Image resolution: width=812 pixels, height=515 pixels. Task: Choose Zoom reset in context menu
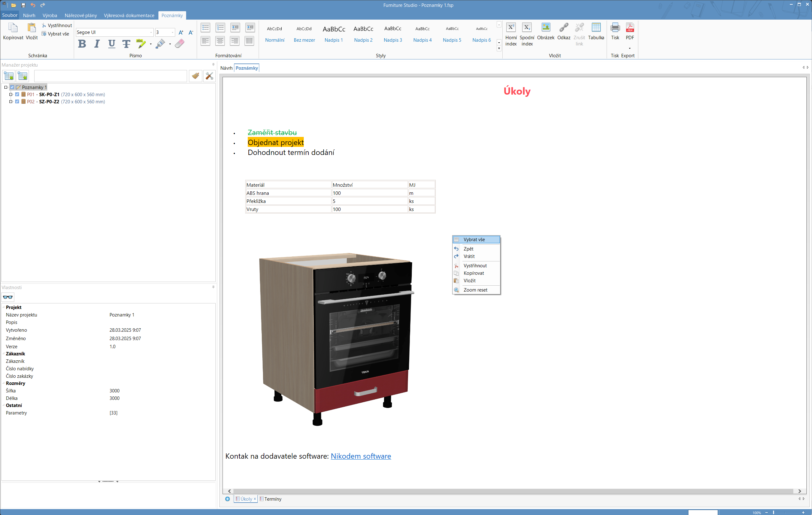[476, 290]
